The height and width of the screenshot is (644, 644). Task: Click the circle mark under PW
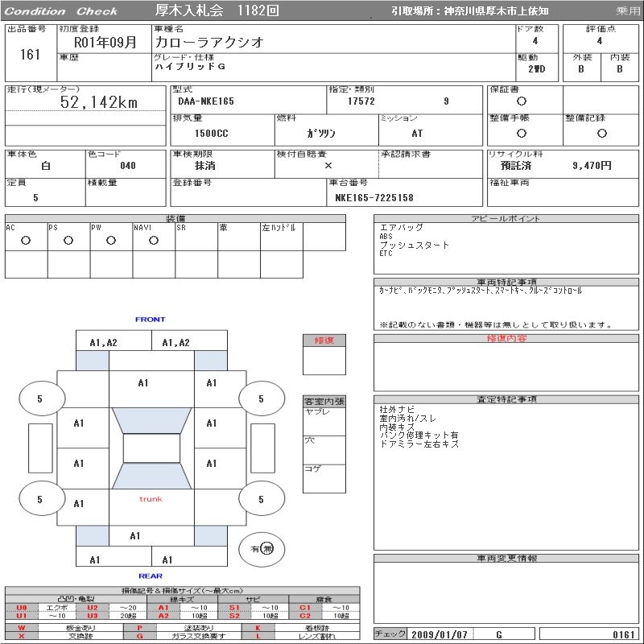(111, 240)
